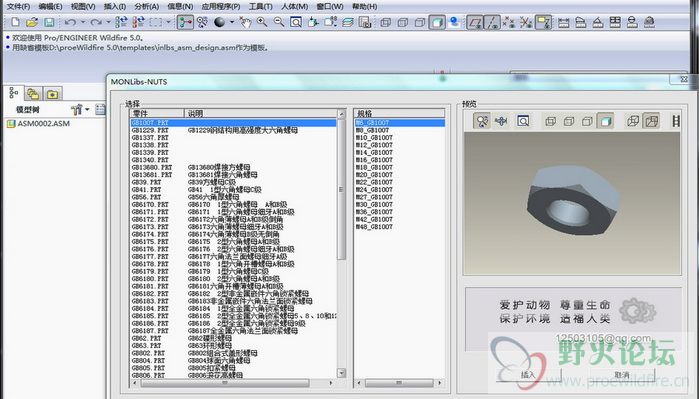Click the shaded sphere appearance icon
Screen dimensions: 699x399
pyautogui.click(x=219, y=22)
